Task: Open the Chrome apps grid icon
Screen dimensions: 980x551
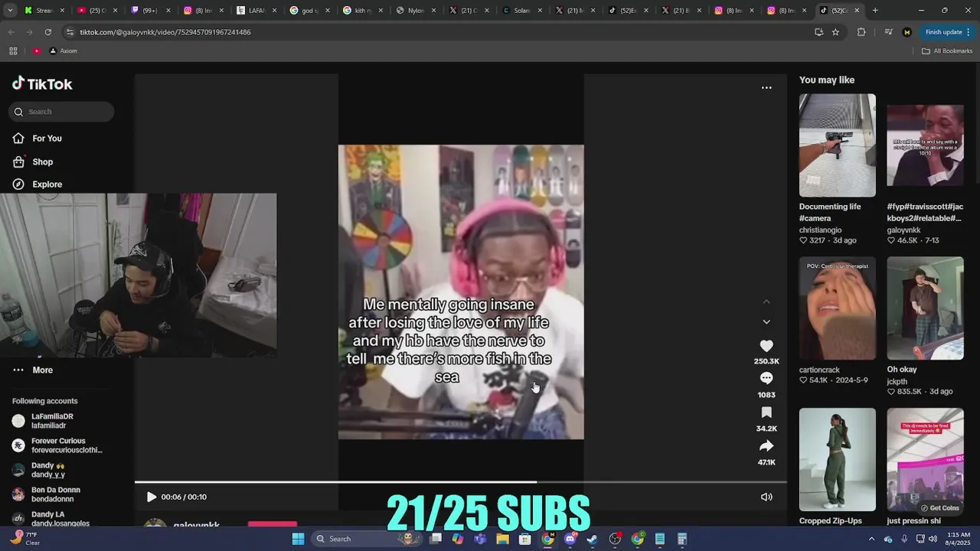Action: tap(13, 51)
